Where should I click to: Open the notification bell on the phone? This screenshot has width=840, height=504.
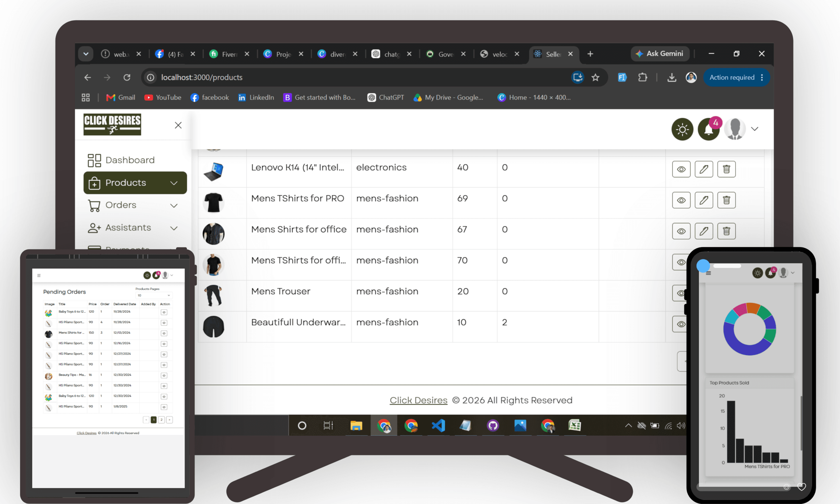click(x=770, y=273)
